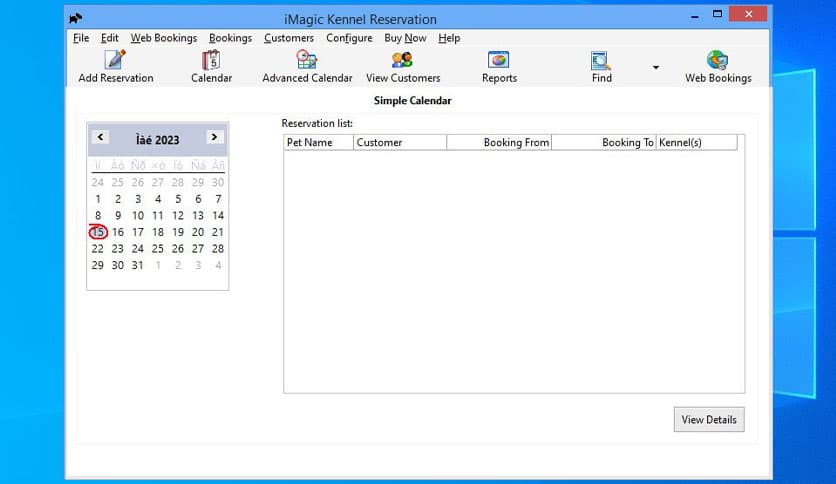Select day 21 in the calendar

(218, 232)
